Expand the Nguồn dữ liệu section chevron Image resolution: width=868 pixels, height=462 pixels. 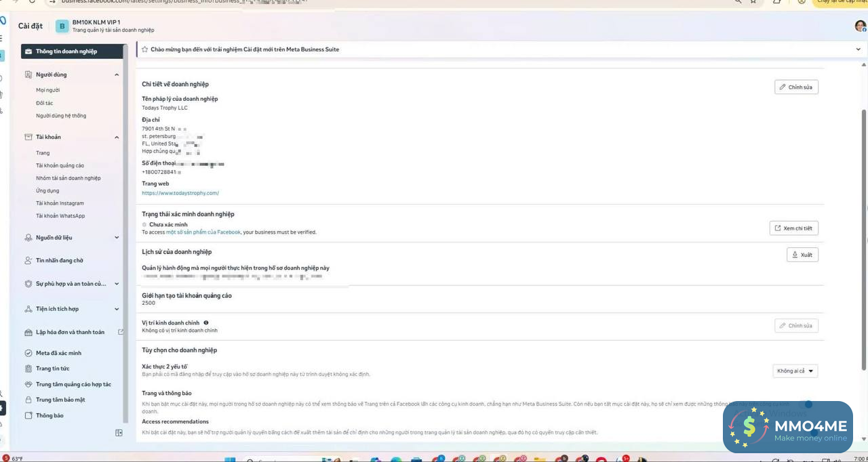pos(117,238)
